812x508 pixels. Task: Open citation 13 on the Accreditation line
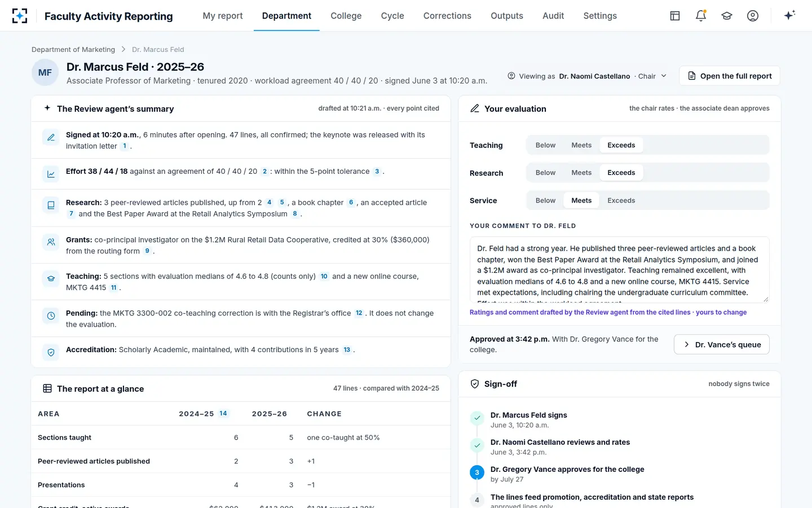click(x=347, y=350)
